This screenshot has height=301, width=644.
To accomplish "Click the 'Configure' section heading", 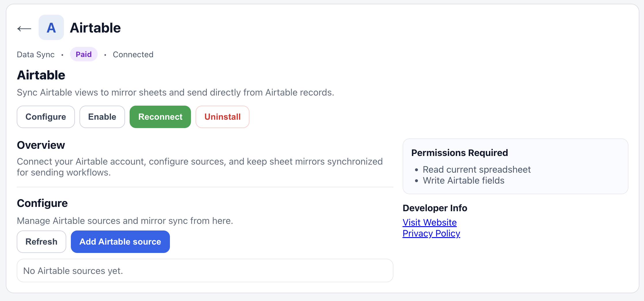I will pos(42,203).
